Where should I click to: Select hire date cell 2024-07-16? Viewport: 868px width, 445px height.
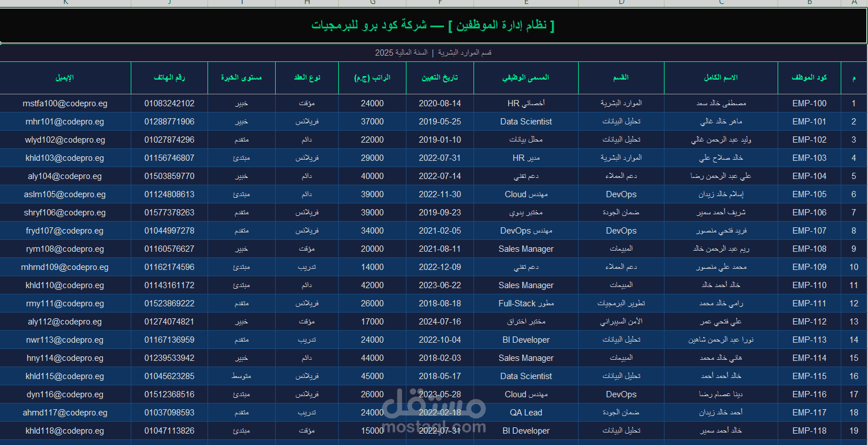(439, 322)
